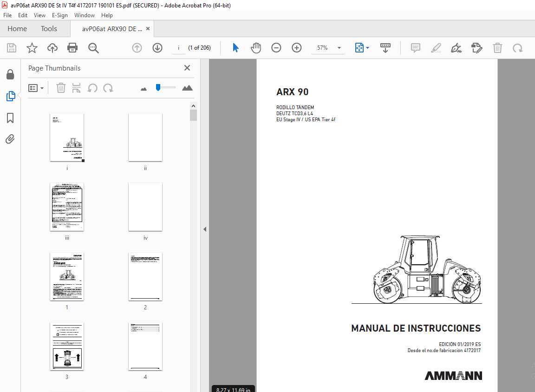
Task: Switch to the Tools tab
Action: pos(49,29)
